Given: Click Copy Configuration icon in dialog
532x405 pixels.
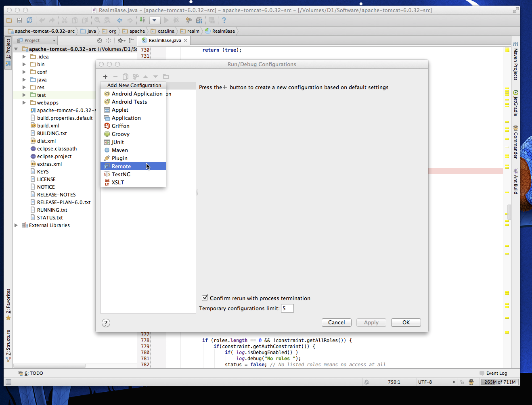Looking at the screenshot, I should pos(126,77).
